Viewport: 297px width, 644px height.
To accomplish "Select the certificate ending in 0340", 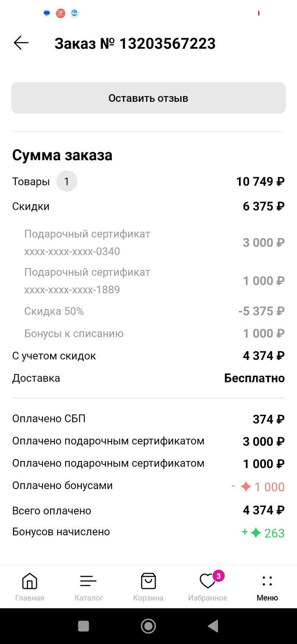I will pyautogui.click(x=72, y=251).
